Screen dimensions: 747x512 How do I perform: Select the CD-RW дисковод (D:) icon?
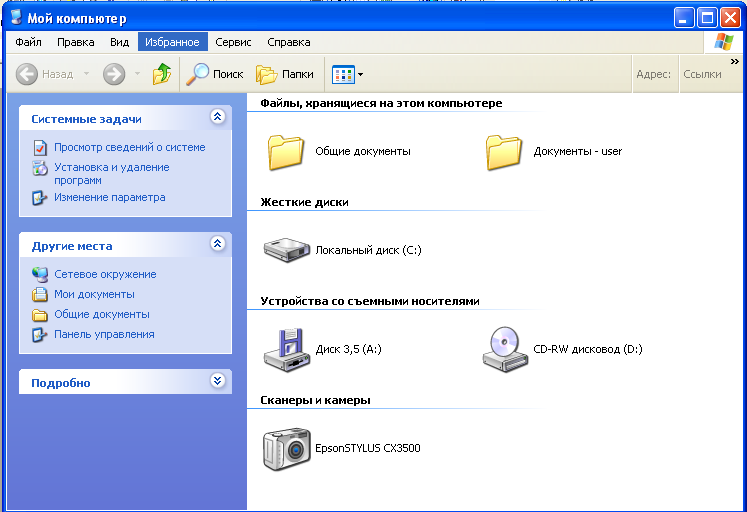(505, 350)
